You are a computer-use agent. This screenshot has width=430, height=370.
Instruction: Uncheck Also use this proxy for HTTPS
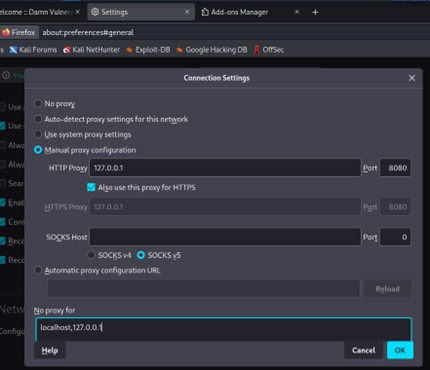pyautogui.click(x=91, y=187)
